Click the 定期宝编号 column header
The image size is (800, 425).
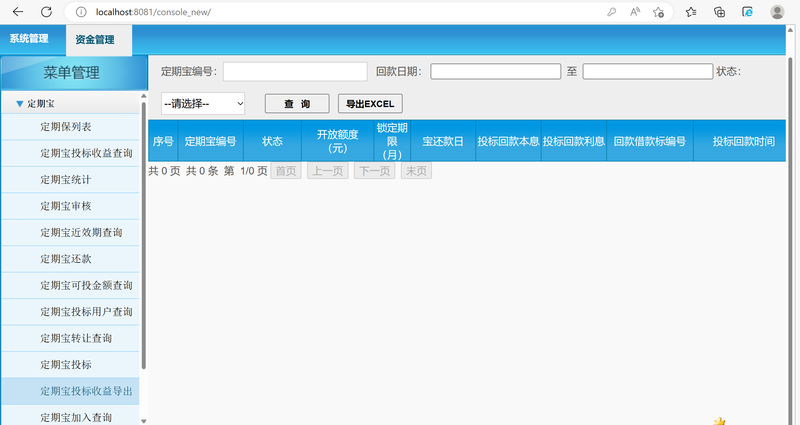[x=210, y=141]
